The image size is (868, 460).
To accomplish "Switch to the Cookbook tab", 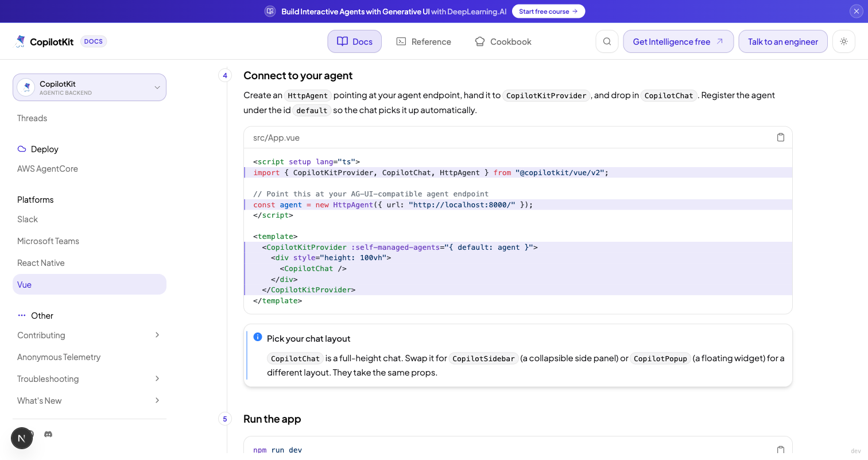I will pos(503,41).
